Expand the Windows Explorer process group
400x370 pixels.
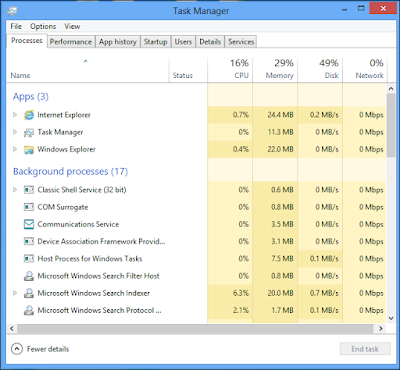15,149
